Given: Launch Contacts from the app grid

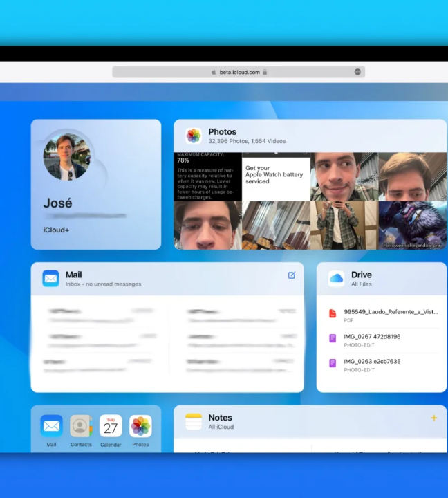Looking at the screenshot, I should pos(81,426).
